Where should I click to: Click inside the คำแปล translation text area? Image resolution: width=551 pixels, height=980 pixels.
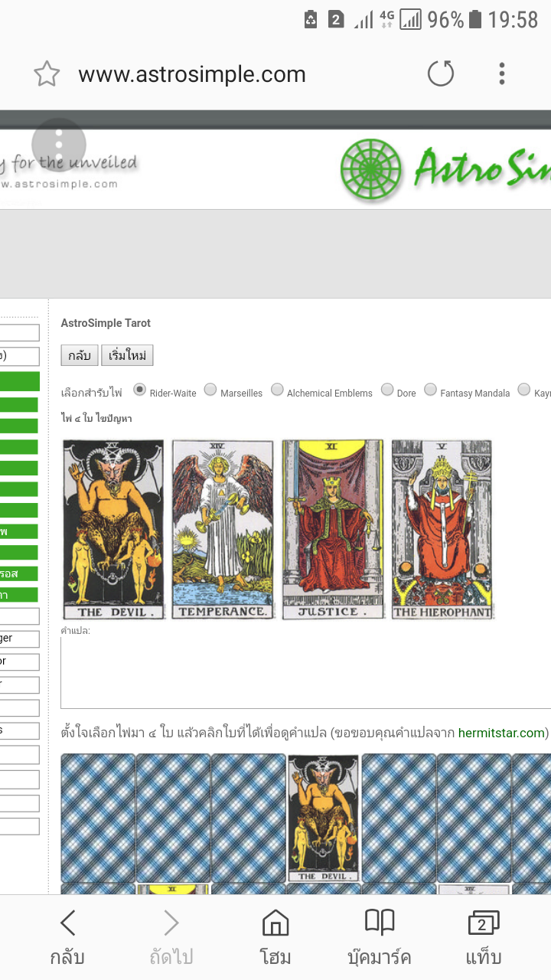(306, 673)
